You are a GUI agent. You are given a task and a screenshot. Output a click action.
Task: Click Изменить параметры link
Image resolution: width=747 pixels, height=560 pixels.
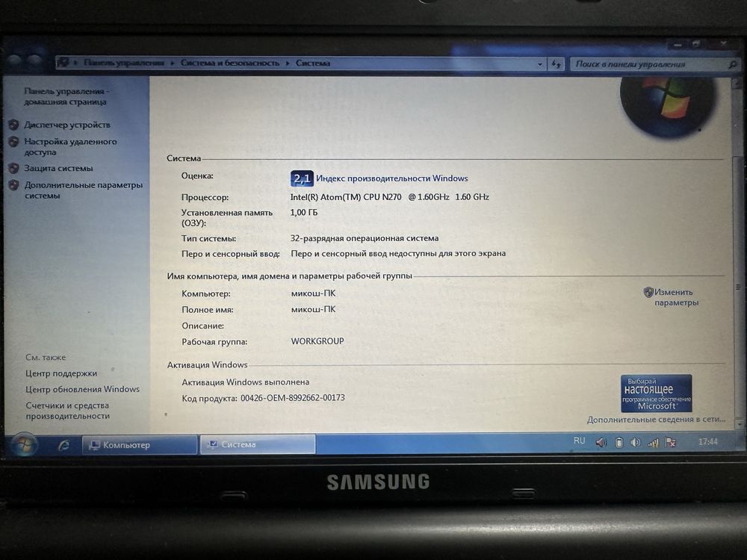tap(675, 297)
